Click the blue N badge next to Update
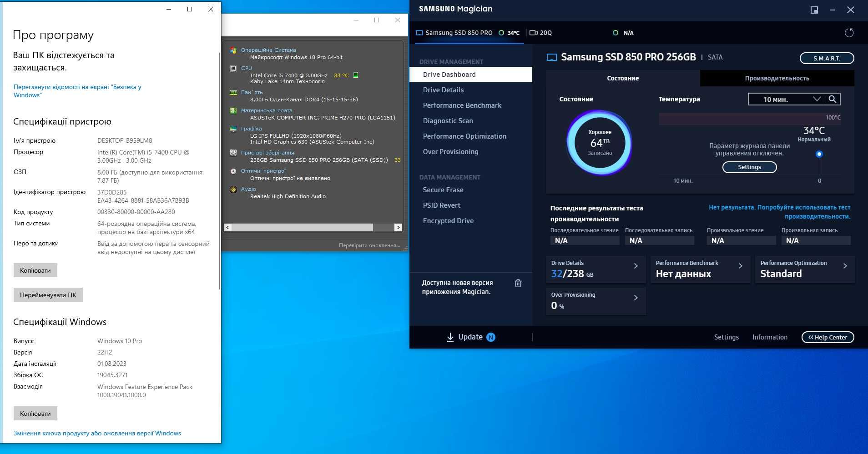Screen dimensions: 868x454 coord(491,337)
